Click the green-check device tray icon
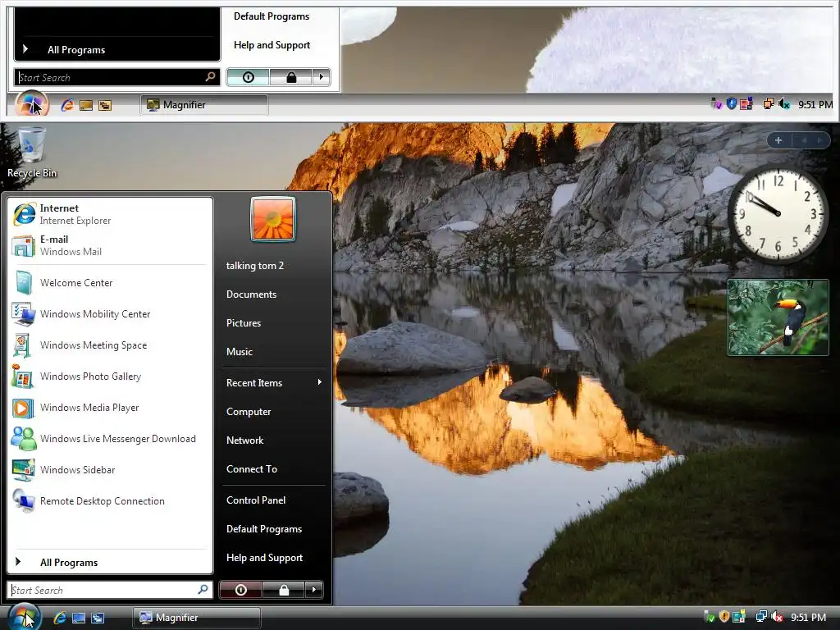Image resolution: width=840 pixels, height=630 pixels. (710, 617)
